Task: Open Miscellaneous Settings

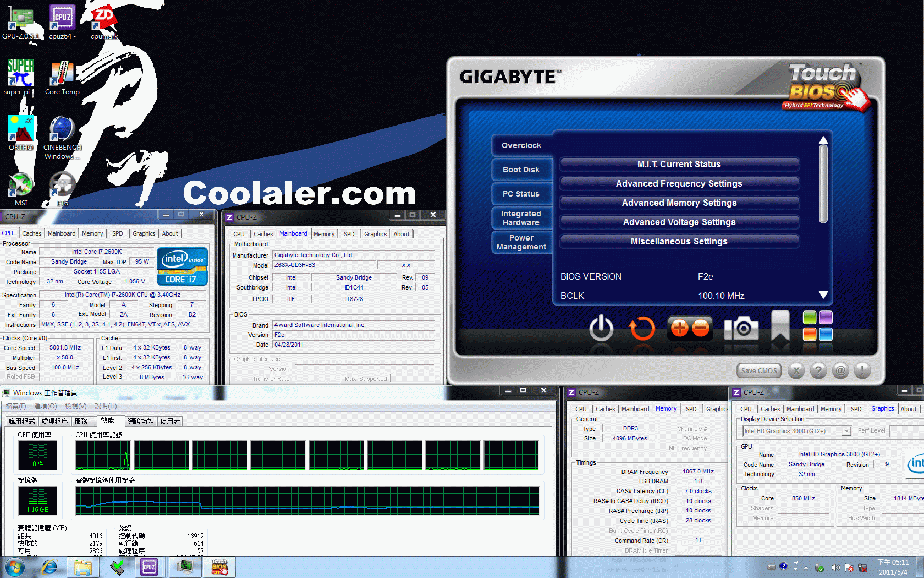Action: [x=679, y=241]
